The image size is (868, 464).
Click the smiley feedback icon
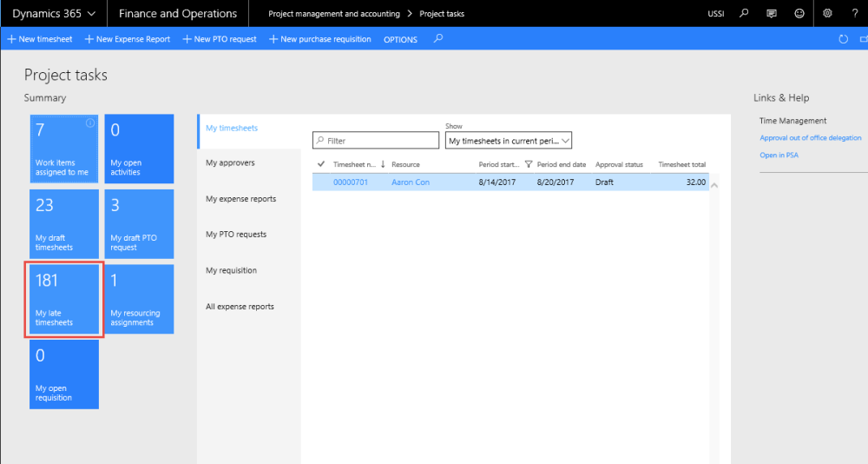[799, 13]
